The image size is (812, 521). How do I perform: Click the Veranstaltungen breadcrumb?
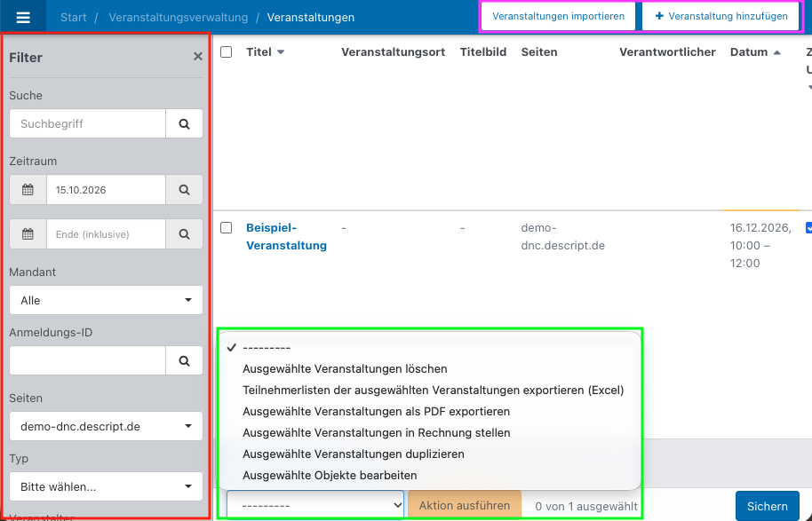pos(311,17)
